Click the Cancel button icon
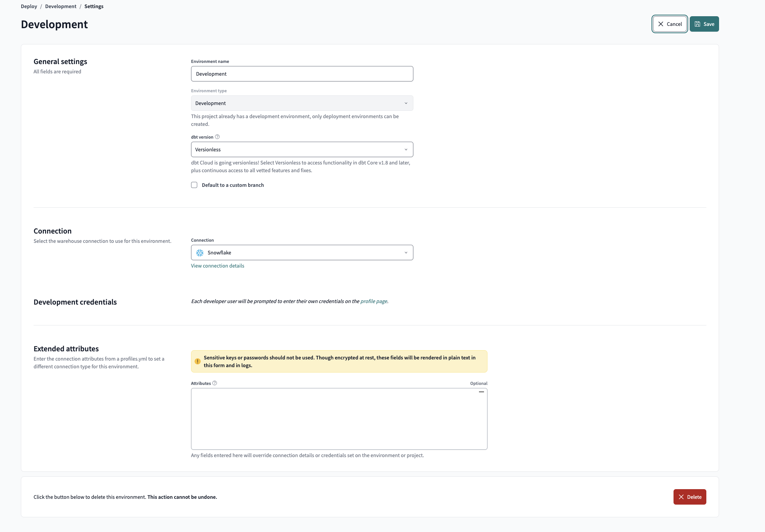 click(661, 24)
